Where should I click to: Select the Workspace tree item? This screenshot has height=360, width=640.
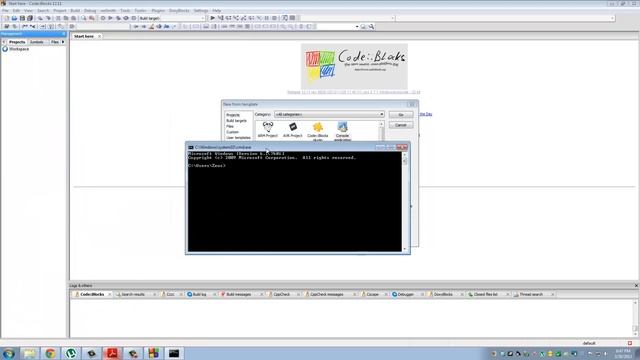[x=19, y=49]
